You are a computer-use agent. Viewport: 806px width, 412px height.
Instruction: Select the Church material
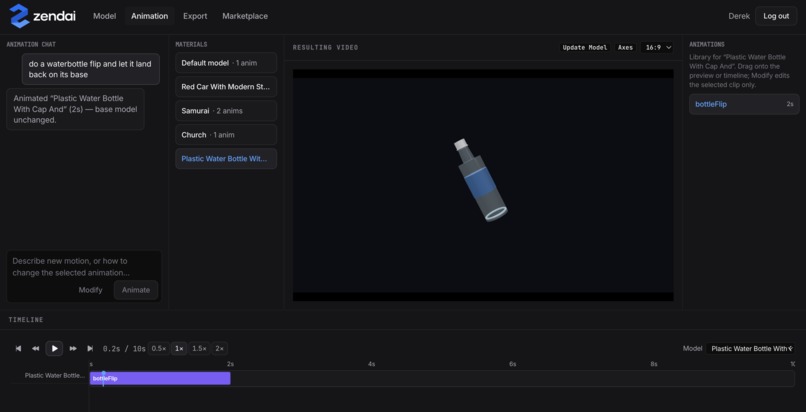coord(226,135)
